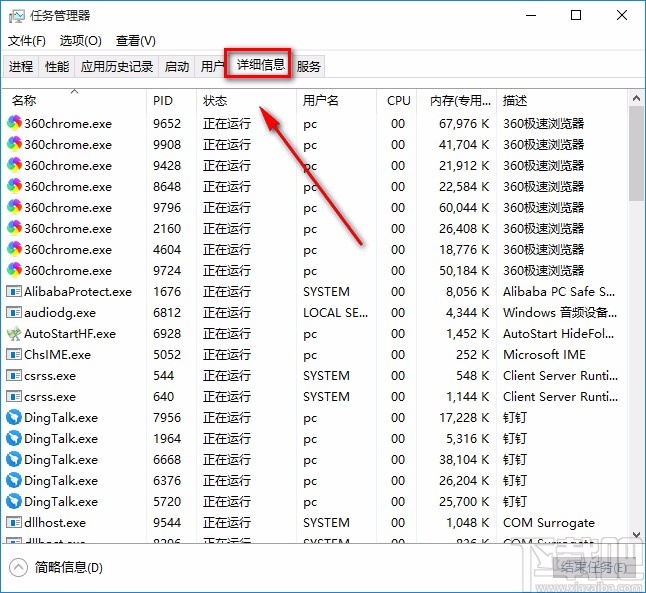Click the AlibabaProtect.exe process icon
Image resolution: width=646 pixels, height=593 pixels.
(x=14, y=292)
